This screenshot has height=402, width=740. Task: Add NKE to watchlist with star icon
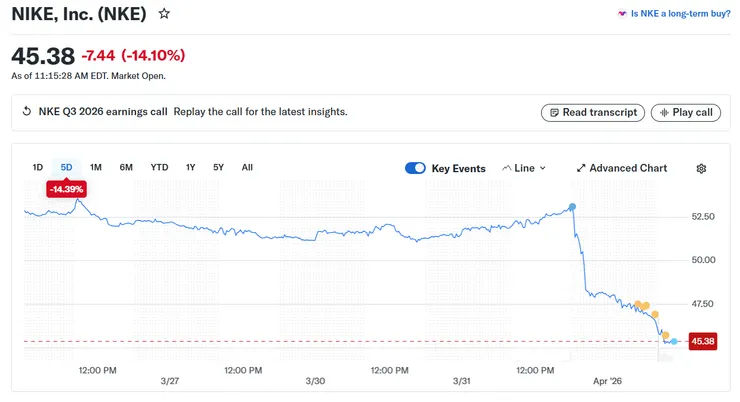coord(164,15)
